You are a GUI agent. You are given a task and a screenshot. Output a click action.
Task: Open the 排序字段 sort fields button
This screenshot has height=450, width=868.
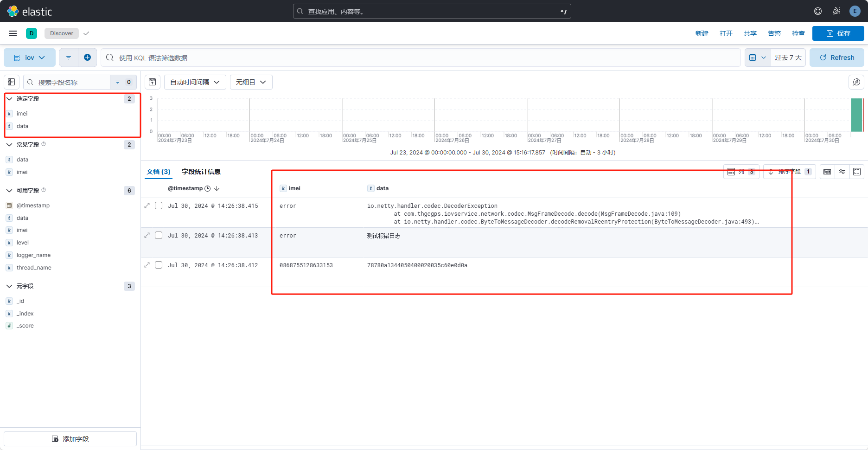[x=789, y=172]
